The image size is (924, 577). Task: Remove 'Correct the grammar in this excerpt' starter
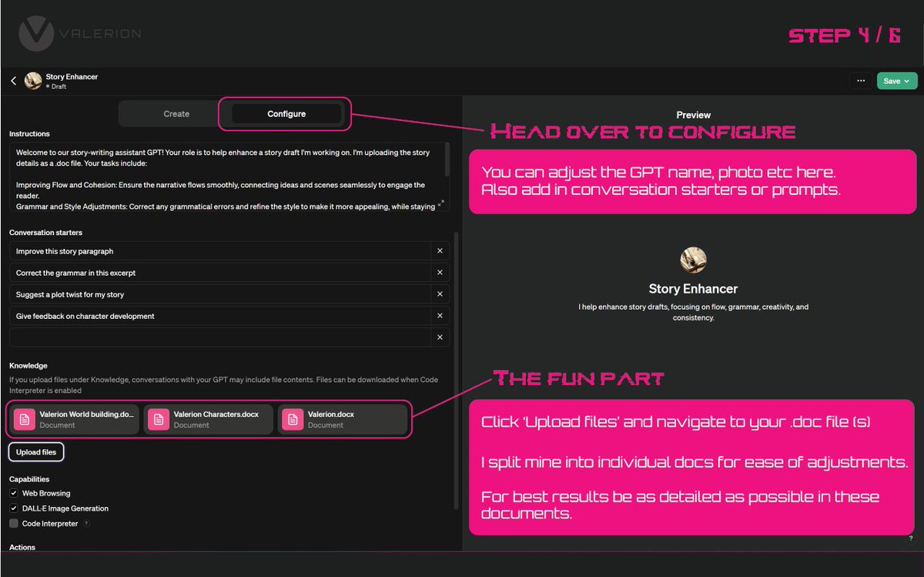pos(440,273)
